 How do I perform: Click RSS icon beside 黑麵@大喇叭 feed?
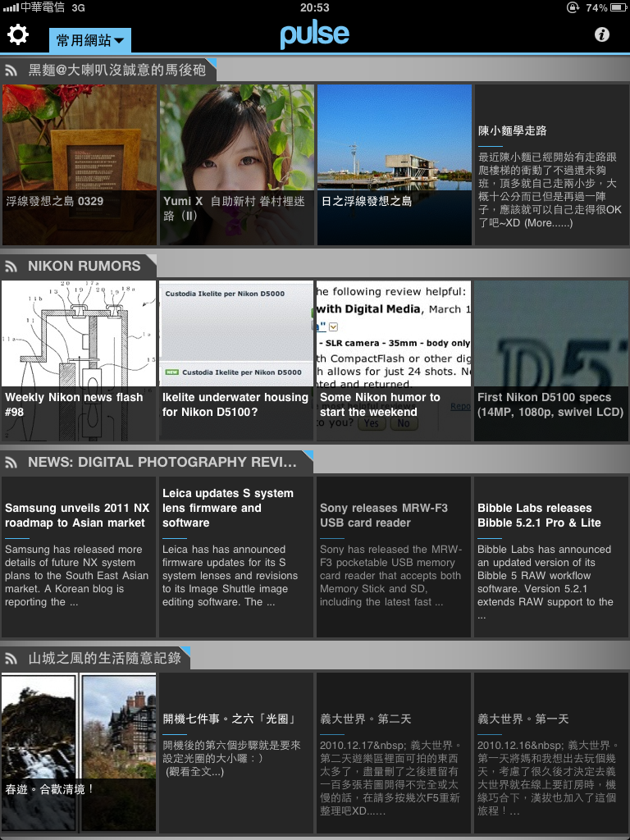pos(11,71)
